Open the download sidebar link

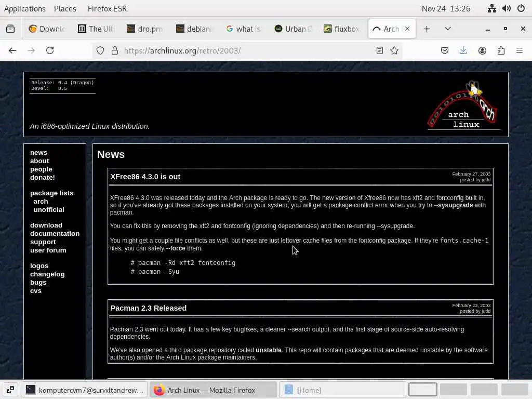click(x=46, y=225)
